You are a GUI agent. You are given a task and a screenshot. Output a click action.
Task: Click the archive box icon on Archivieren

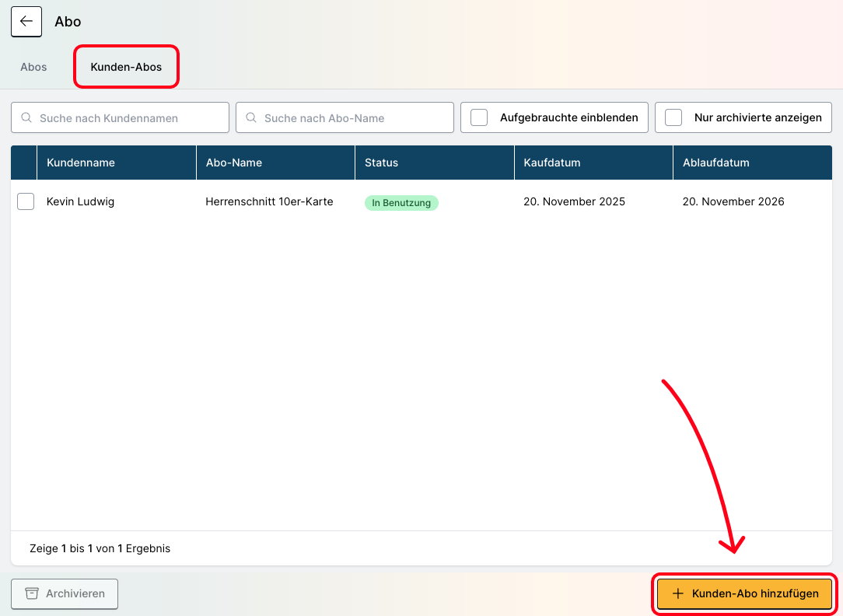[x=32, y=593]
